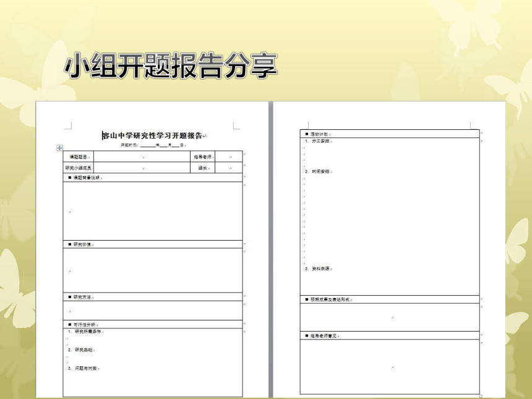
Task: Select the 课题题目 label cell
Action: click(79, 157)
